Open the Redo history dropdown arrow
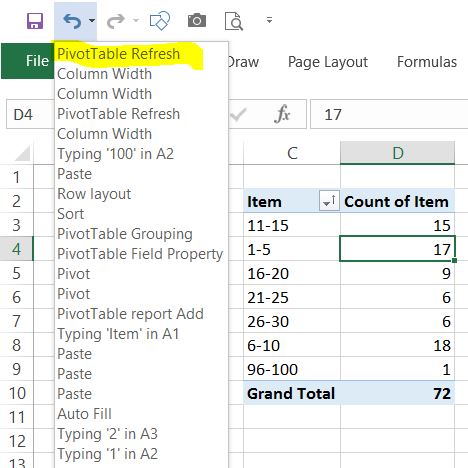Viewport: 468px width, 468px height. [x=136, y=21]
